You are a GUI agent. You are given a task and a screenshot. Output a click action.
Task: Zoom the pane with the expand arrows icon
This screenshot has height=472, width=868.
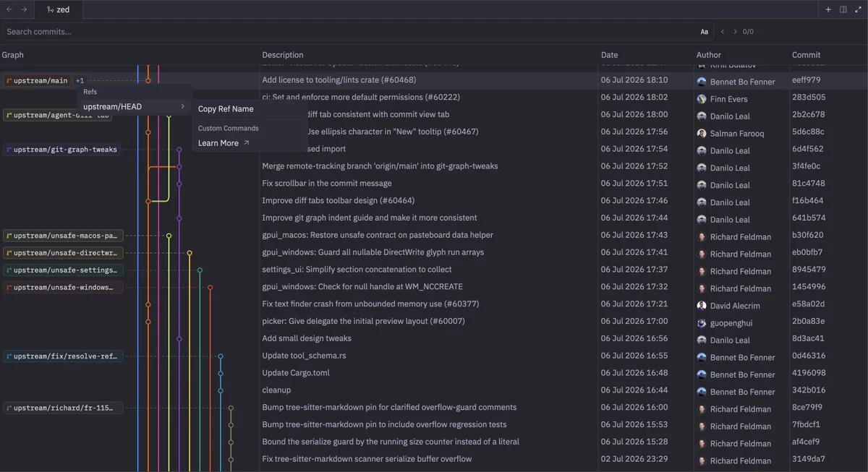859,9
